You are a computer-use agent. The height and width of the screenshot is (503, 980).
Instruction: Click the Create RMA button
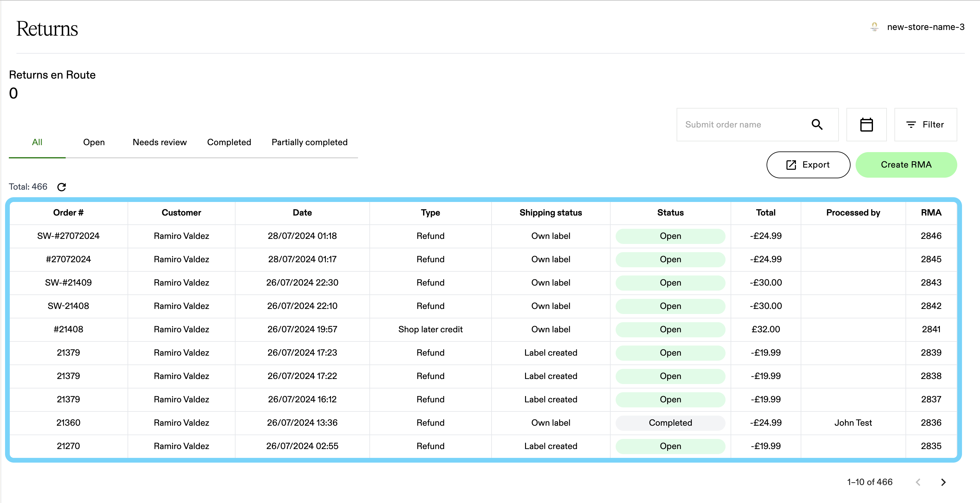coord(906,165)
